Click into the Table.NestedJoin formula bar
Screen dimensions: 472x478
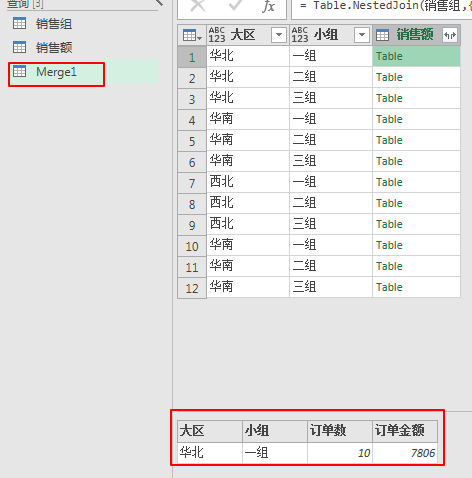pyautogui.click(x=382, y=6)
